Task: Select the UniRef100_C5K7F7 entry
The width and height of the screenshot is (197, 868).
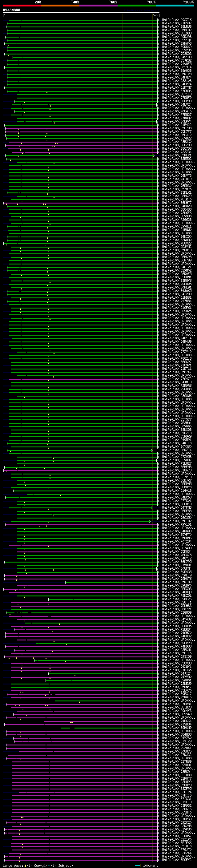Action: pyautogui.click(x=176, y=131)
